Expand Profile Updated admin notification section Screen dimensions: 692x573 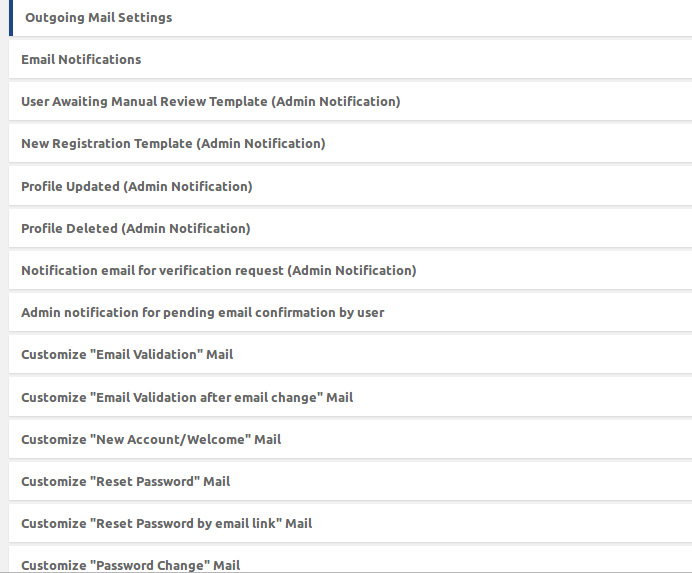pyautogui.click(x=136, y=187)
